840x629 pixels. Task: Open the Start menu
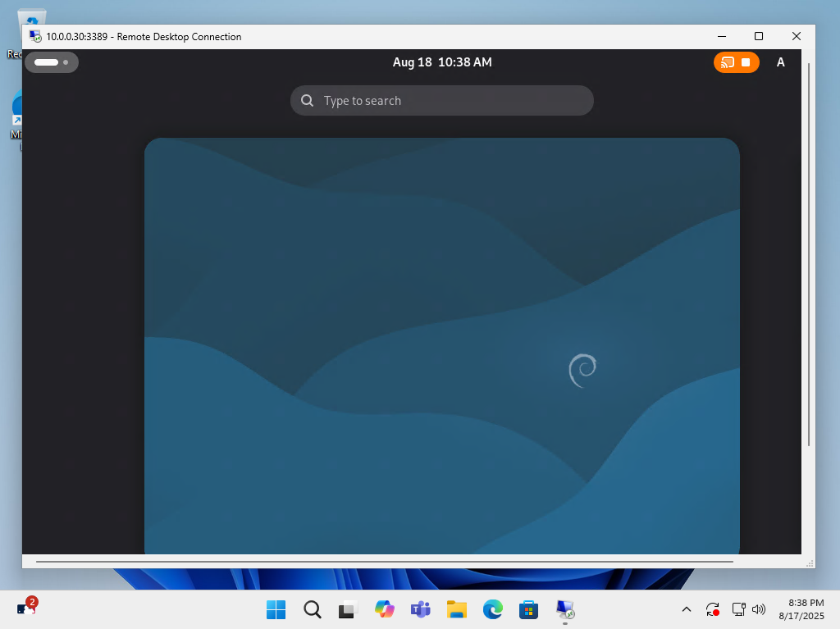[x=276, y=609]
